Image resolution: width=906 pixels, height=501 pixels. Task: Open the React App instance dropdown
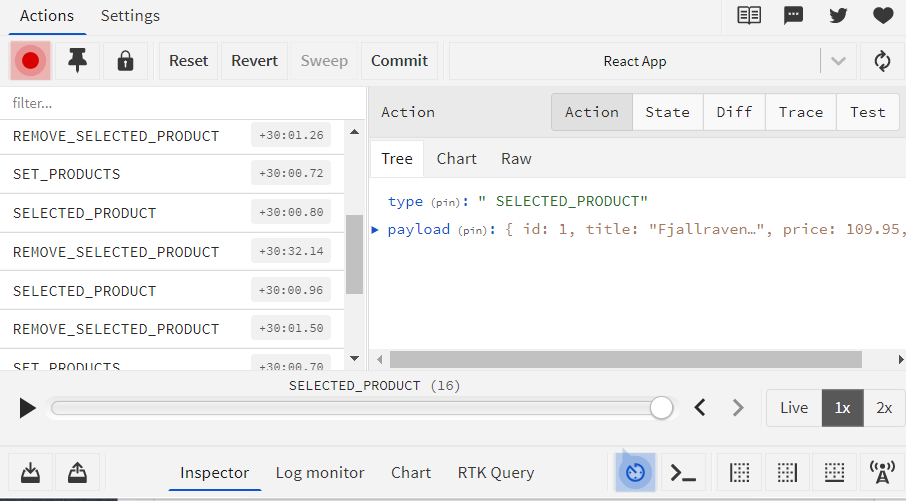click(x=634, y=61)
